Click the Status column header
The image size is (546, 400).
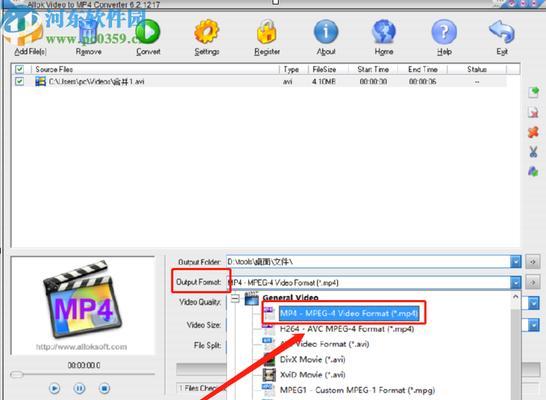tap(477, 69)
